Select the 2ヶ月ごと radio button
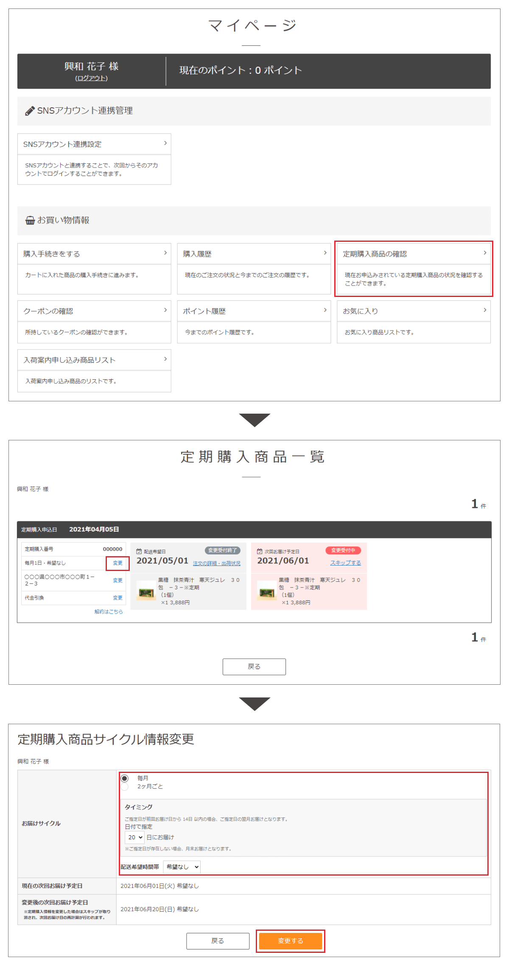Image resolution: width=509 pixels, height=980 pixels. click(x=124, y=787)
